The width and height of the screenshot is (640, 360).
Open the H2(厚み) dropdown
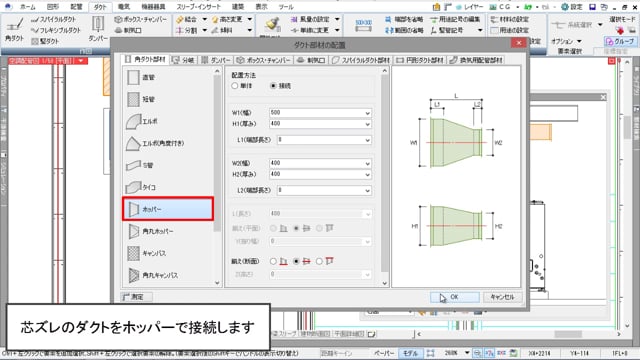tap(367, 174)
